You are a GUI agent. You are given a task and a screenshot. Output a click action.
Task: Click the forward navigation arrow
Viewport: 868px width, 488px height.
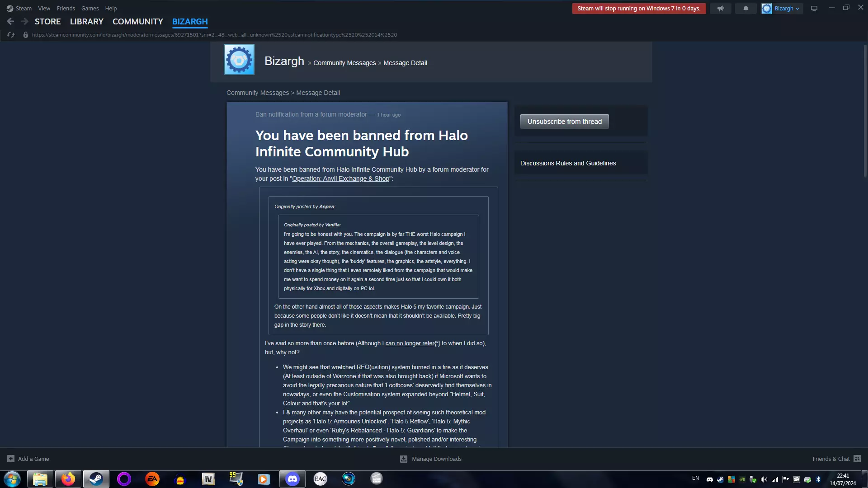[x=25, y=21]
